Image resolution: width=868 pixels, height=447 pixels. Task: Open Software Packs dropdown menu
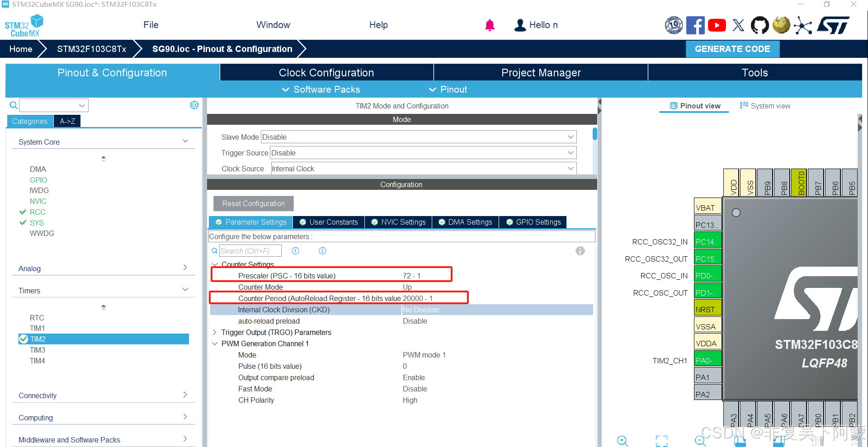321,89
